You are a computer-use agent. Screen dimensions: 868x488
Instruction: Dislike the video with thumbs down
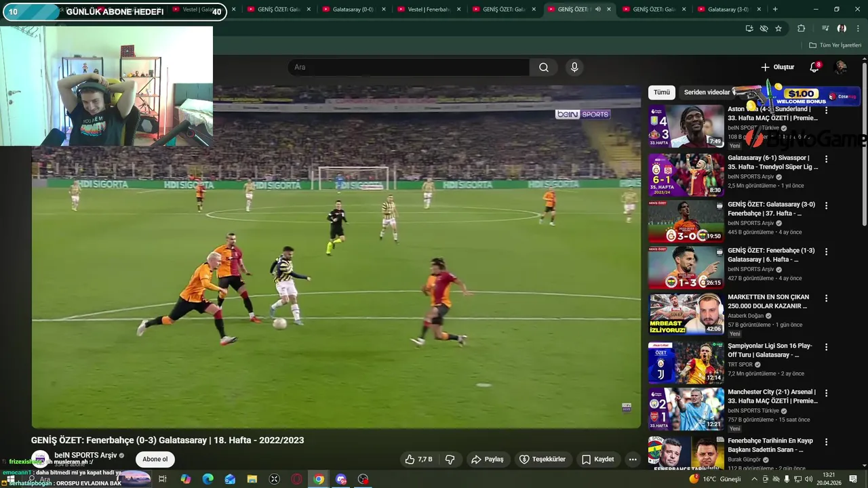[450, 460]
